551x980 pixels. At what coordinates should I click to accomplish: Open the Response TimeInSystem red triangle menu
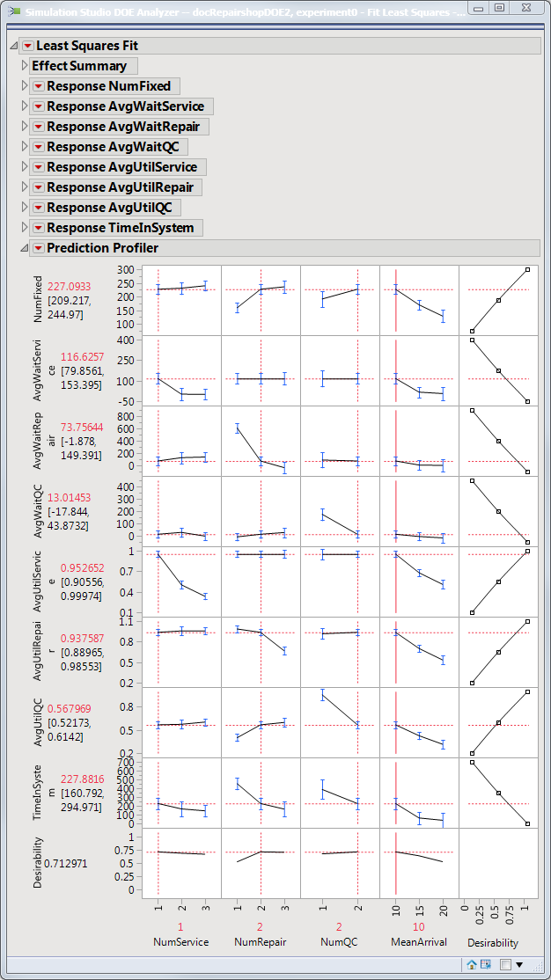point(38,228)
